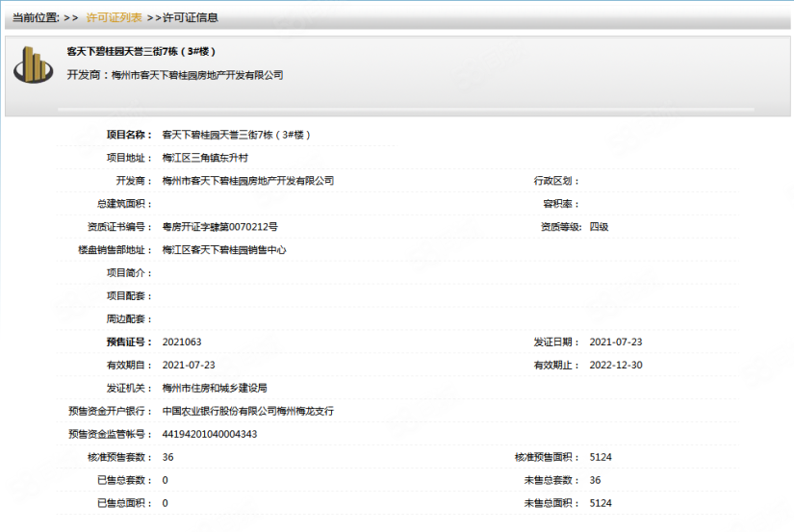
Task: Click the 已售总套数 value 0
Action: click(x=166, y=480)
